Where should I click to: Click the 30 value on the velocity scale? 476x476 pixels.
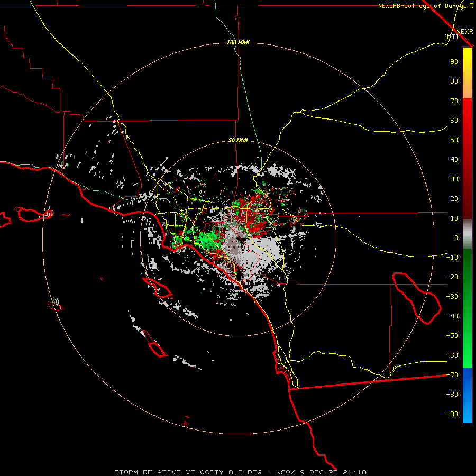[x=454, y=179]
